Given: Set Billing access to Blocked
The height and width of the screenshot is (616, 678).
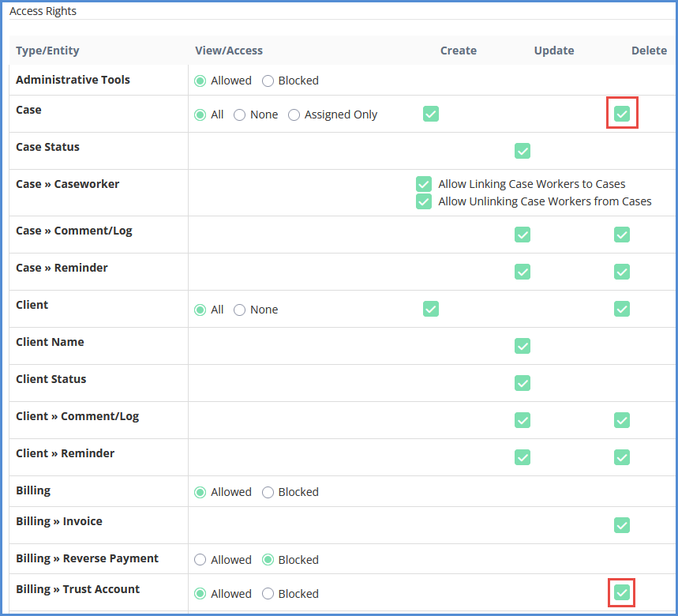Looking at the screenshot, I should coord(268,492).
